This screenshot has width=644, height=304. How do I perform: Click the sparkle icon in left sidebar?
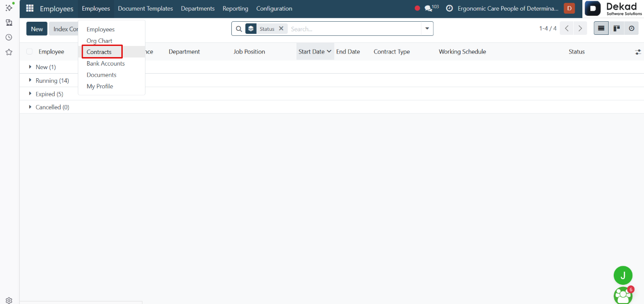(x=9, y=8)
